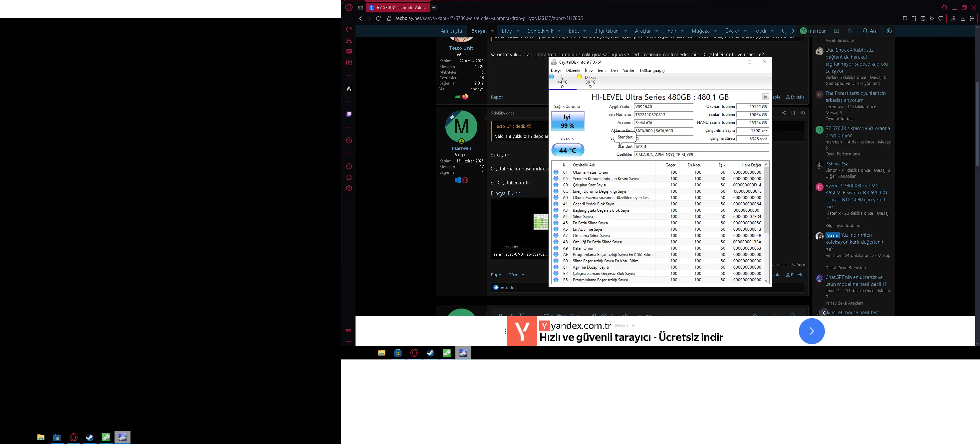Expand the Üyeler dropdown arrow

(x=745, y=31)
